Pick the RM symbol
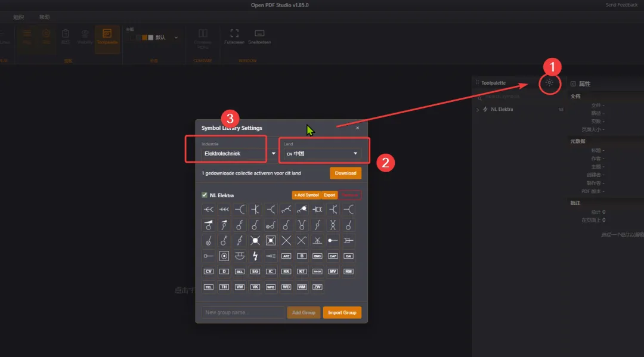The image size is (644, 357). 348,271
